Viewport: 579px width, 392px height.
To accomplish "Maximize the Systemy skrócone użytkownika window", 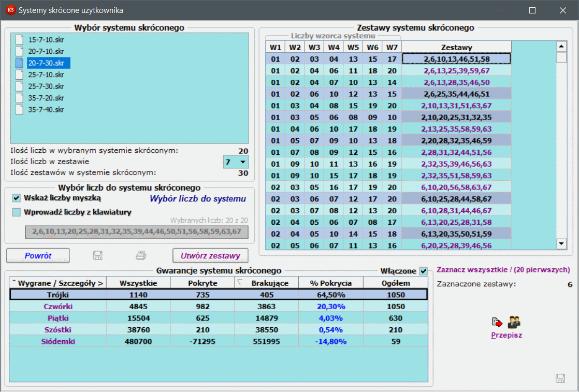I will [x=532, y=10].
